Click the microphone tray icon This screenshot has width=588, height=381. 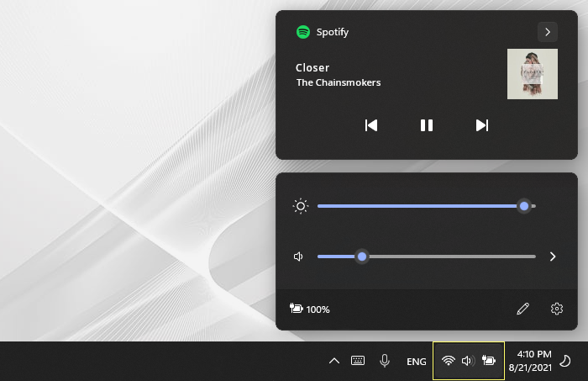[x=385, y=361]
